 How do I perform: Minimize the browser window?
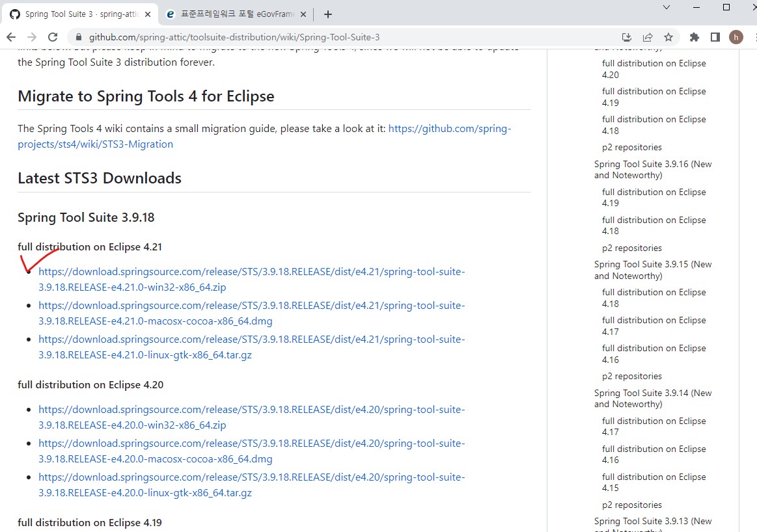click(x=696, y=7)
